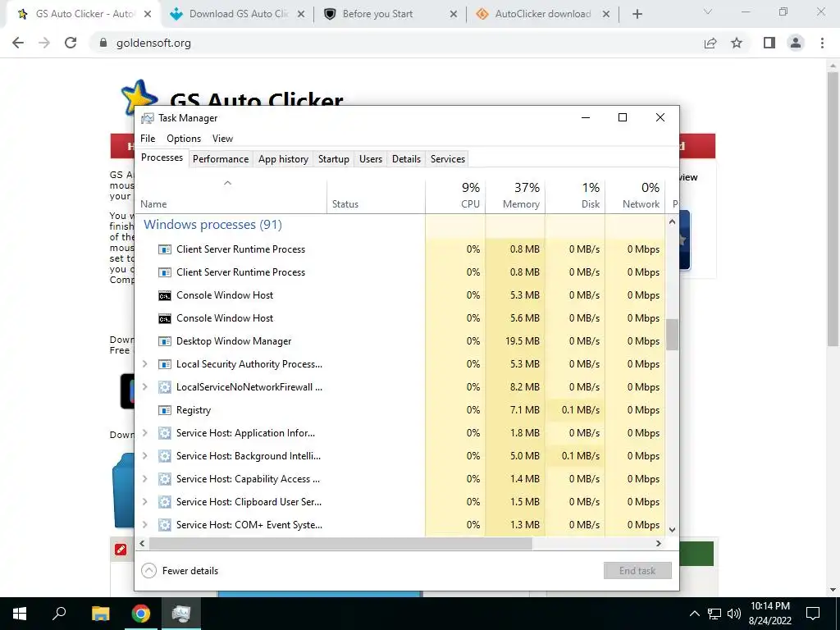Switch to Download GS Auto Clicker browser tab
The image size is (840, 630).
238,14
